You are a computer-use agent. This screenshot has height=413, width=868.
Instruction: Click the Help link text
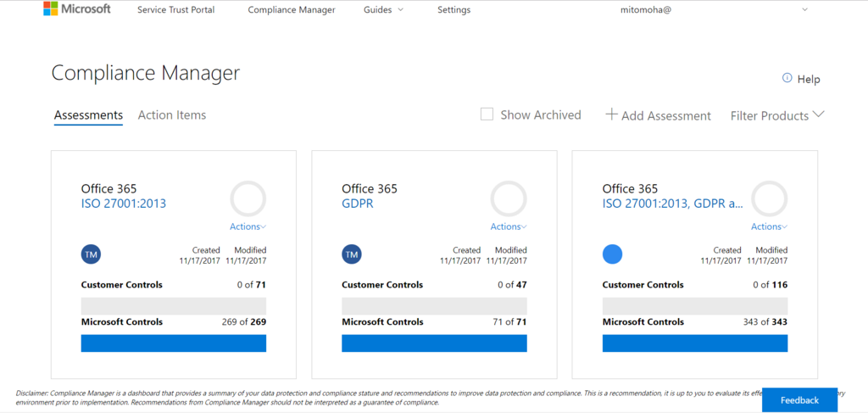click(809, 79)
